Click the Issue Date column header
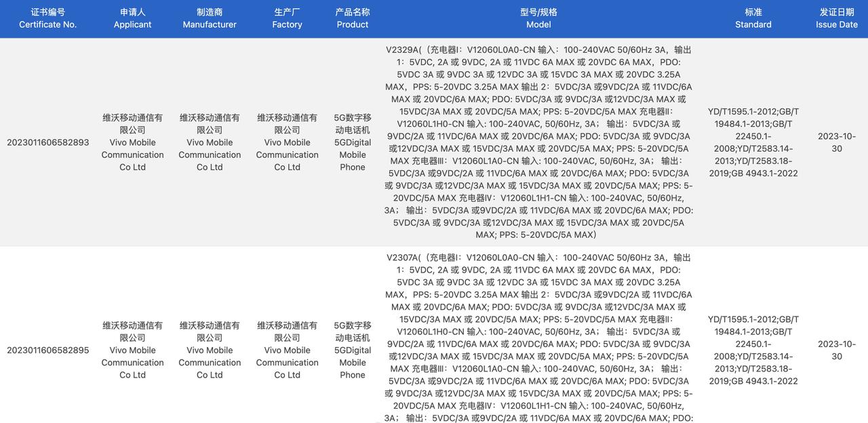This screenshot has height=423, width=868. (837, 18)
